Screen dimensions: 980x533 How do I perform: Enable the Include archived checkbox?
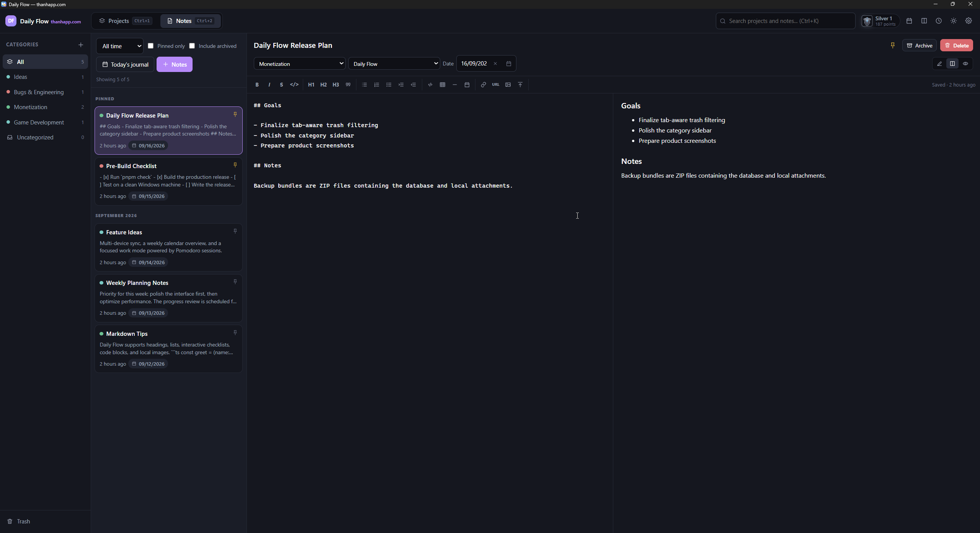[192, 46]
